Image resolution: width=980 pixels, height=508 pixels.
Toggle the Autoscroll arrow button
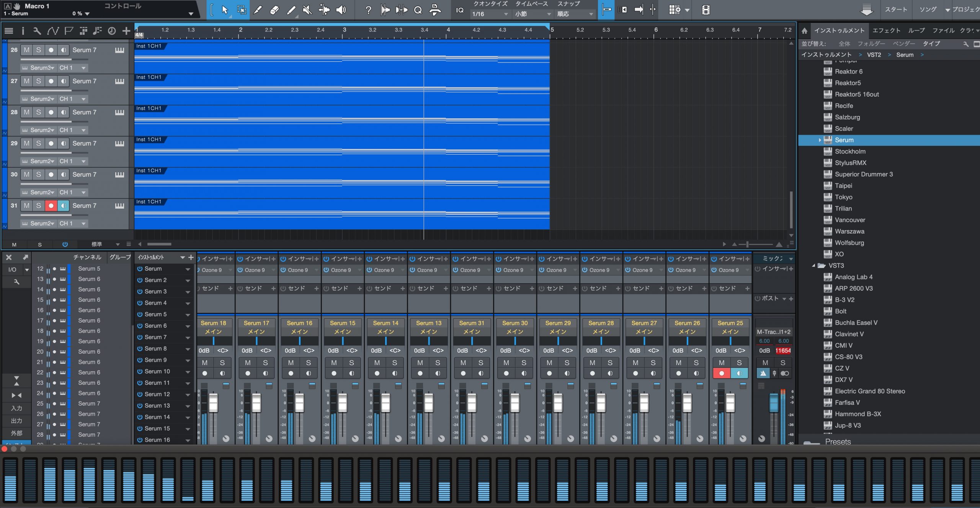639,10
